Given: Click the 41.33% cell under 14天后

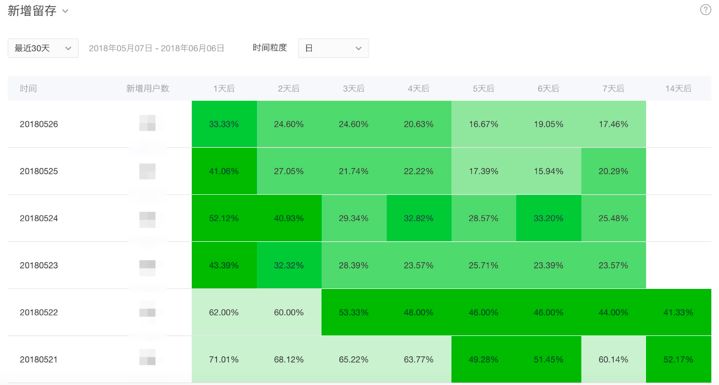Looking at the screenshot, I should 679,312.
